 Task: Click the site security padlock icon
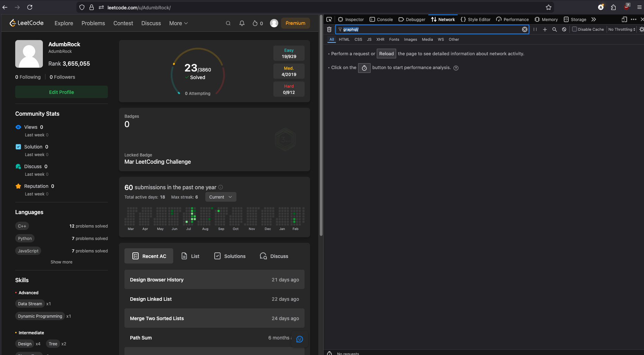coord(92,7)
